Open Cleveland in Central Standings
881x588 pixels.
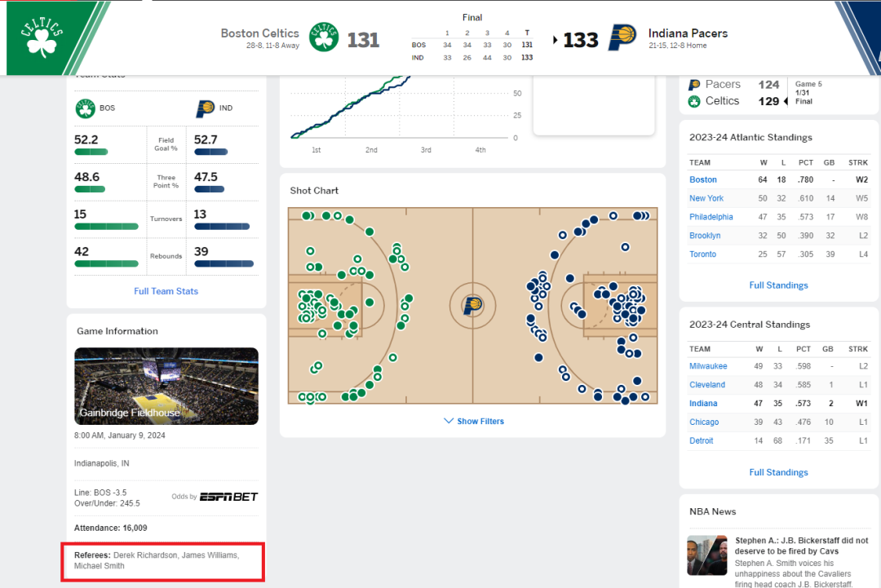[706, 385]
